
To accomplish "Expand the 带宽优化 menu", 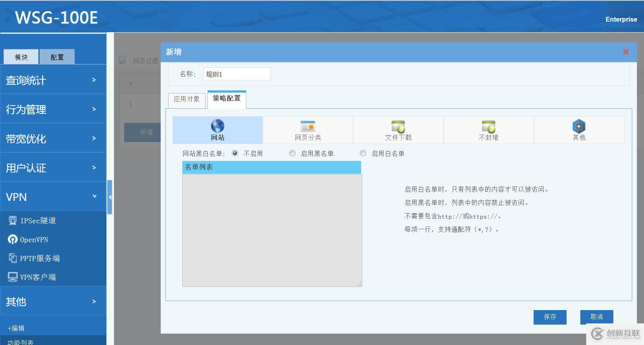I will [53, 138].
